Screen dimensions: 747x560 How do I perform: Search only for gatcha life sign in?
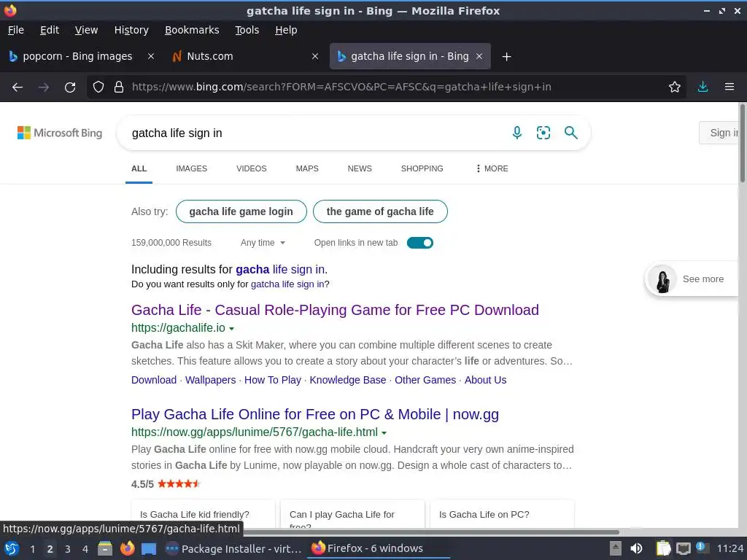(x=287, y=284)
